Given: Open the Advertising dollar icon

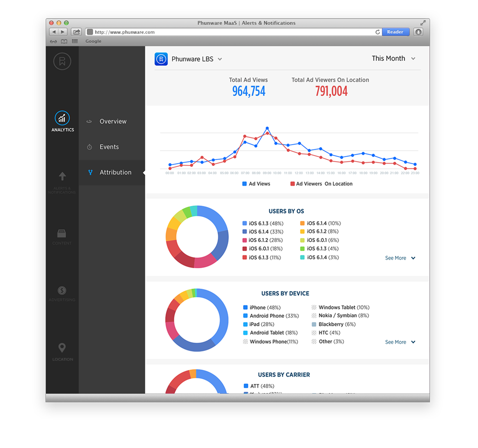Looking at the screenshot, I should (62, 291).
